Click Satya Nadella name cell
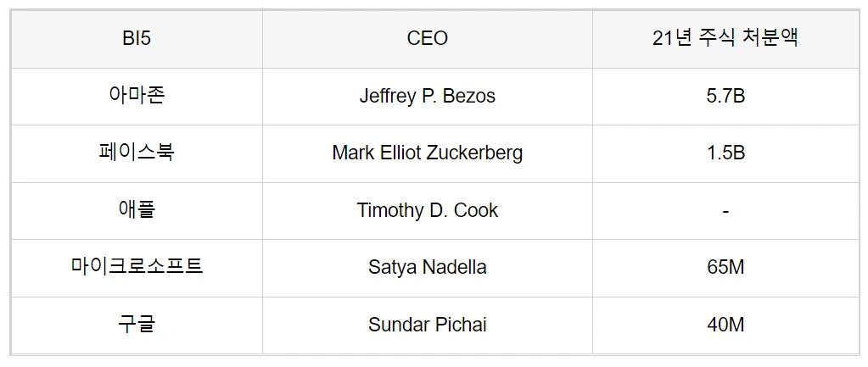Image resolution: width=868 pixels, height=367 pixels. coord(427,267)
